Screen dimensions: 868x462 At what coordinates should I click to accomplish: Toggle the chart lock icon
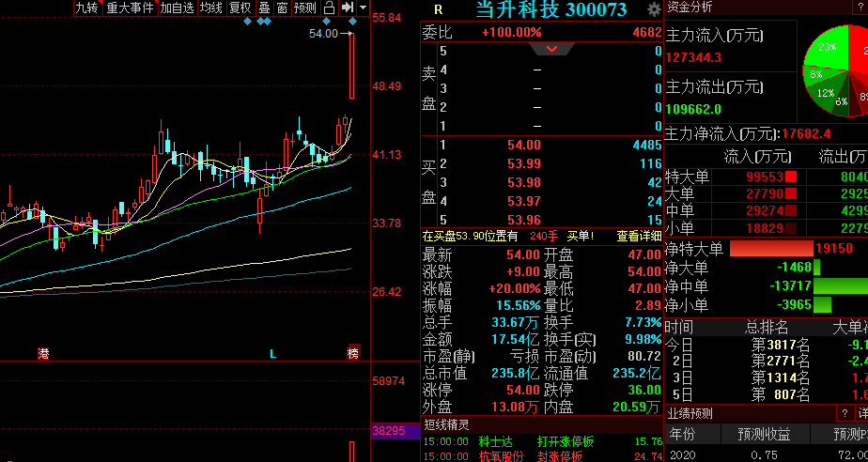[x=329, y=8]
